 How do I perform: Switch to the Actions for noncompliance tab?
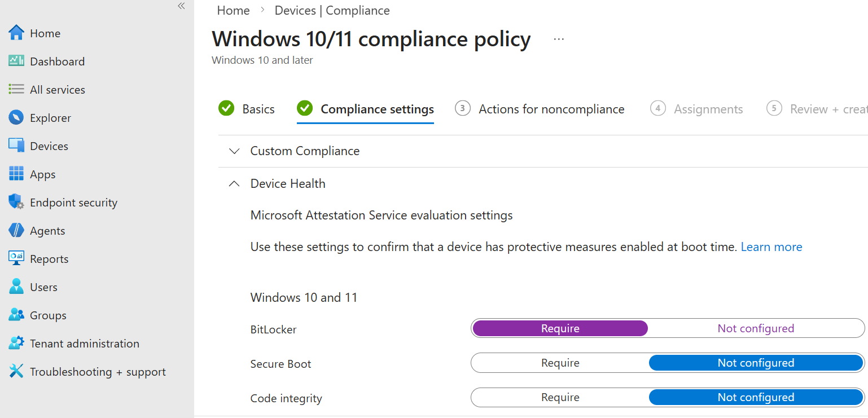pyautogui.click(x=551, y=109)
